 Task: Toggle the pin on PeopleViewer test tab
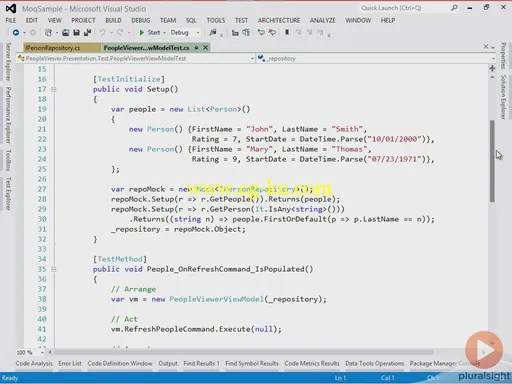(196, 48)
